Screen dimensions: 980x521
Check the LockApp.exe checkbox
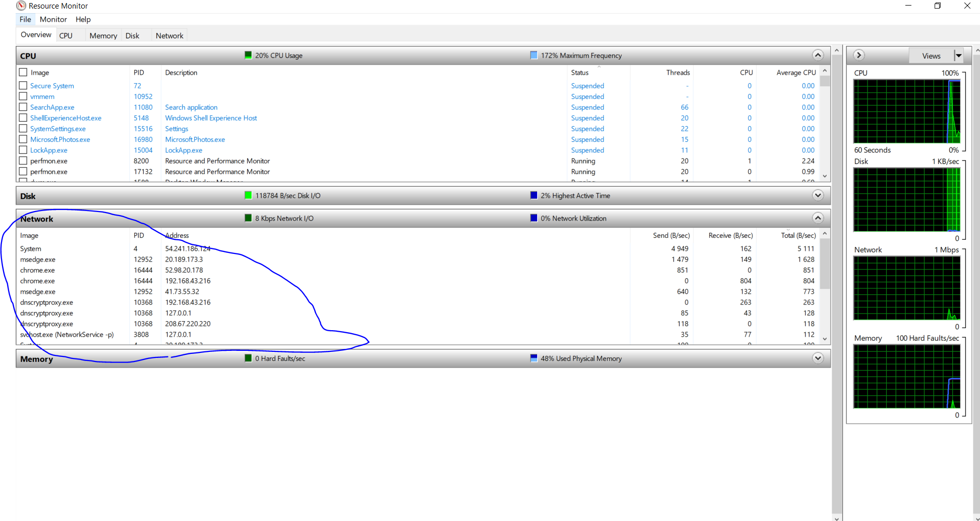click(23, 150)
